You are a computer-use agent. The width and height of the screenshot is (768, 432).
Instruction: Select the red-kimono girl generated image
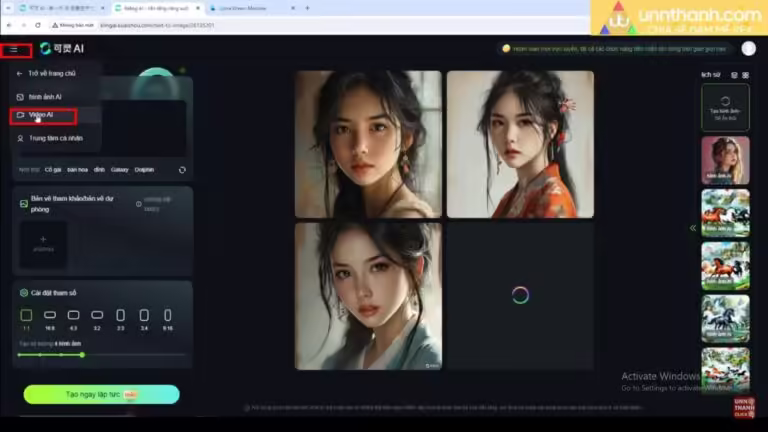[520, 144]
